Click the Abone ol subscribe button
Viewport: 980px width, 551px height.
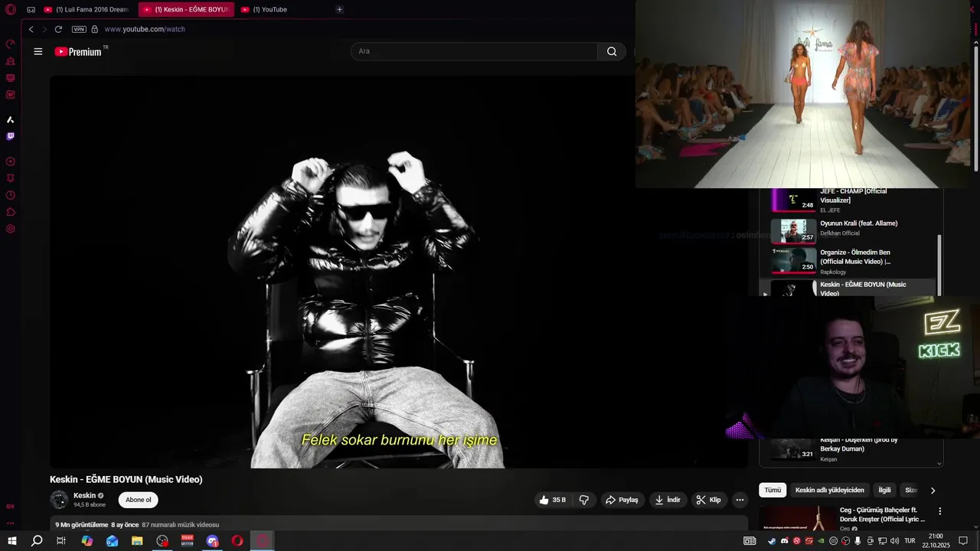pos(139,500)
